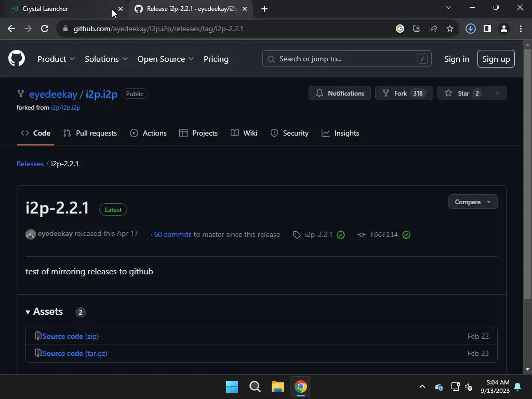The width and height of the screenshot is (532, 399).
Task: Open commit f66f214
Action: [x=384, y=235]
